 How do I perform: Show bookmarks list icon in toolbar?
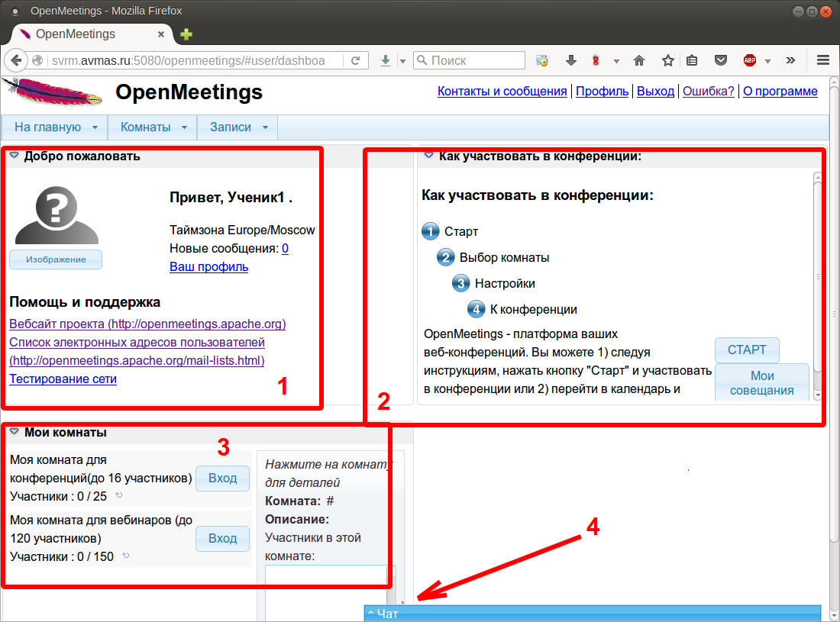click(692, 60)
